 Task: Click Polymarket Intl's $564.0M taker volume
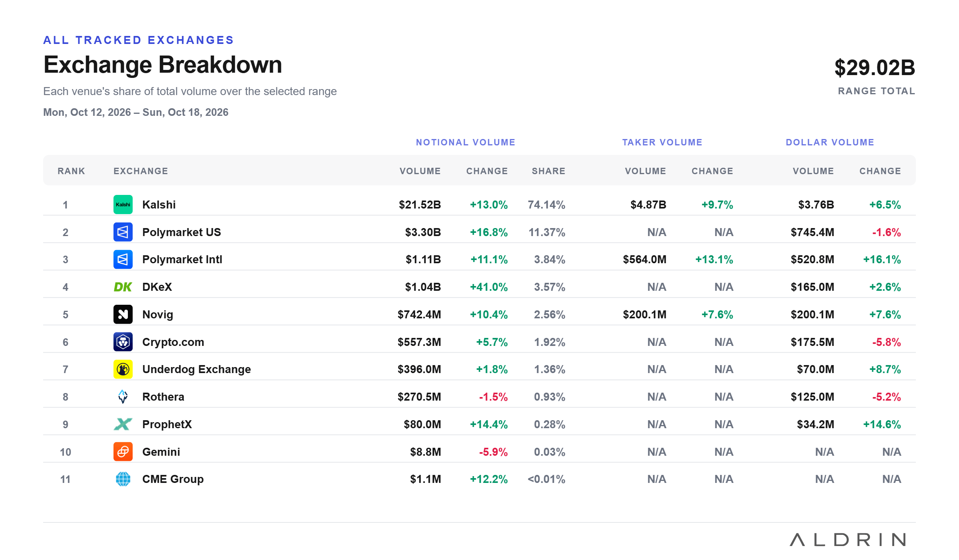coord(645,260)
